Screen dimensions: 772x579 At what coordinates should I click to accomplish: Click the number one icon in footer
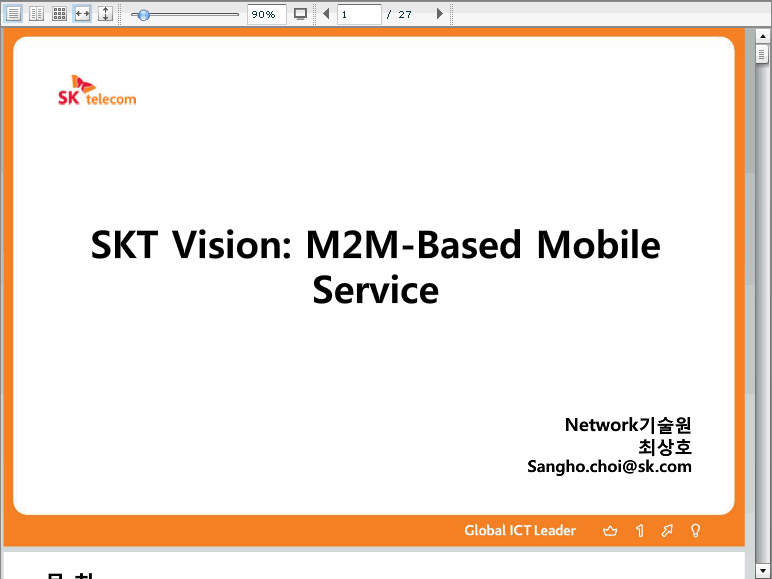pos(640,531)
